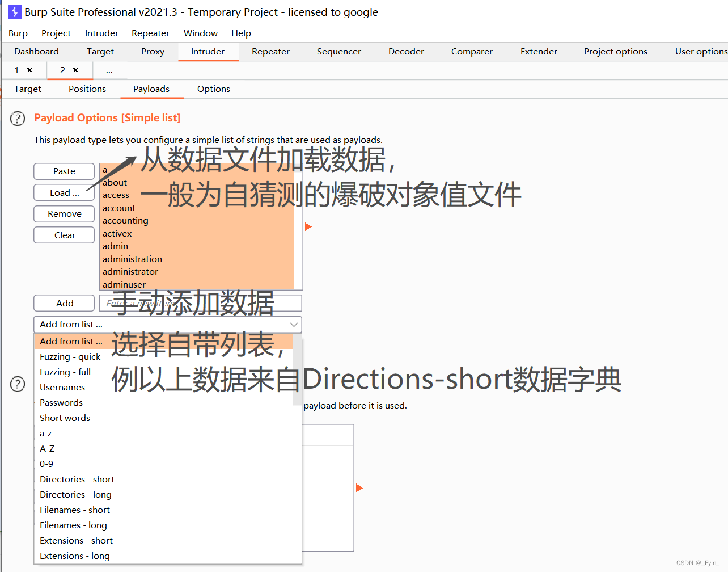Select Intruder attack tab 2
This screenshot has width=728, height=572.
point(62,70)
